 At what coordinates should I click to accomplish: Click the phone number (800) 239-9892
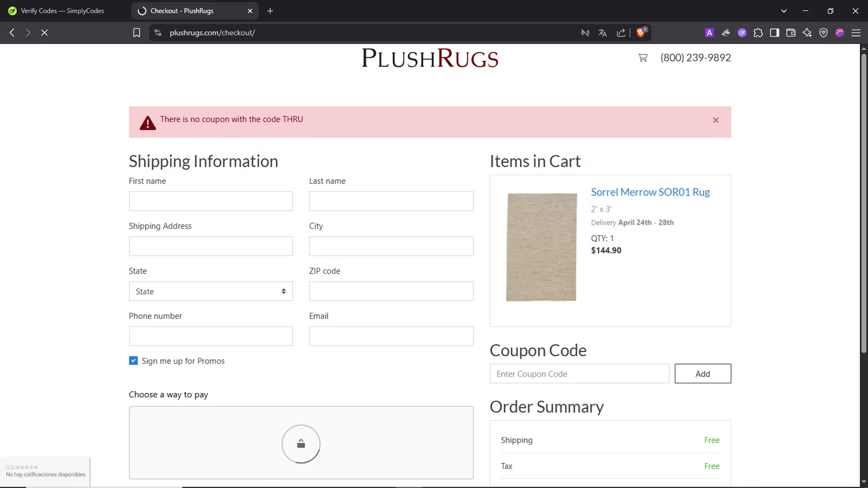[x=696, y=58]
